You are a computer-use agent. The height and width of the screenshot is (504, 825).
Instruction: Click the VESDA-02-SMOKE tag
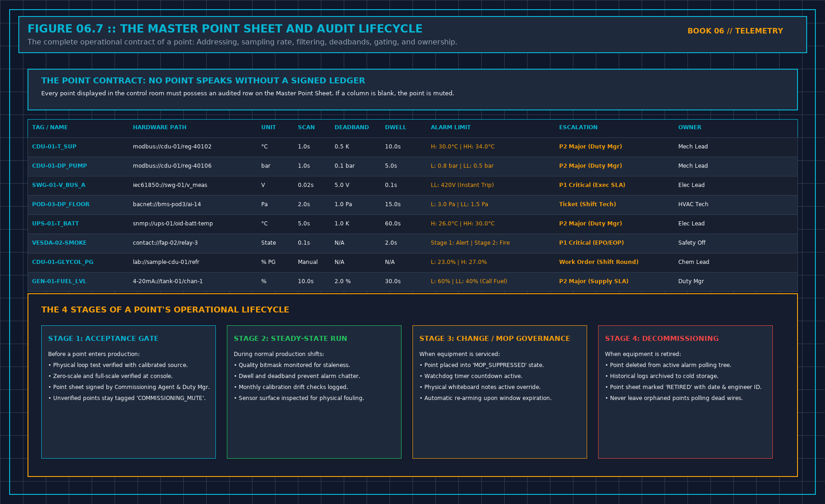pos(59,243)
